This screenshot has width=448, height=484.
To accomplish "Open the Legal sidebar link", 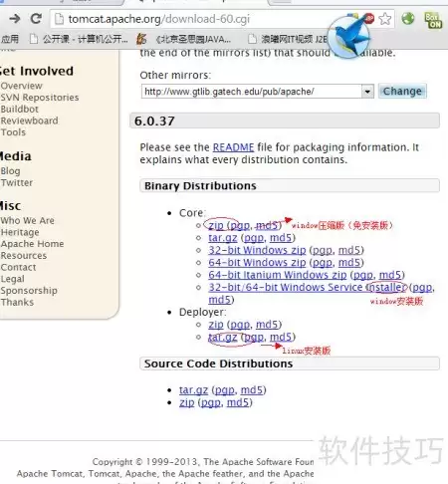I will click(12, 279).
